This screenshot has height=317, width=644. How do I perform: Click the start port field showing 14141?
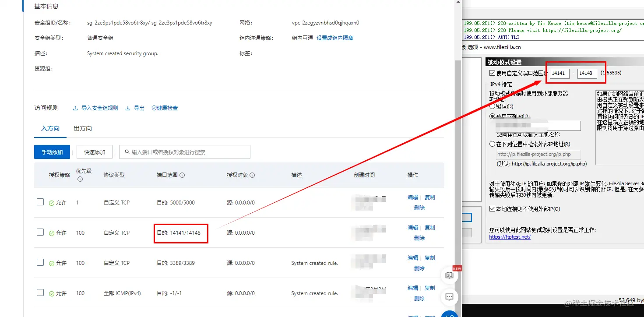(560, 73)
